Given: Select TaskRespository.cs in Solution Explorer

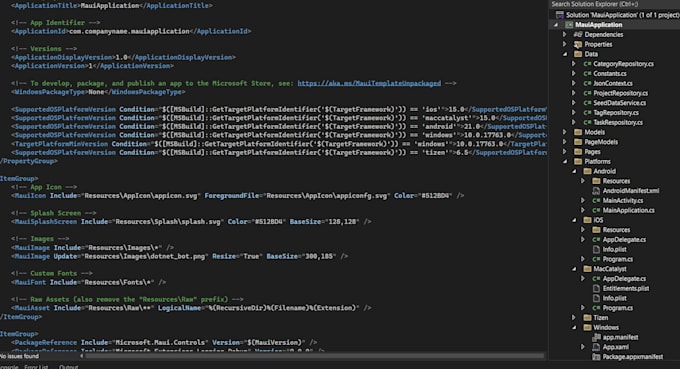Looking at the screenshot, I should pos(618,122).
